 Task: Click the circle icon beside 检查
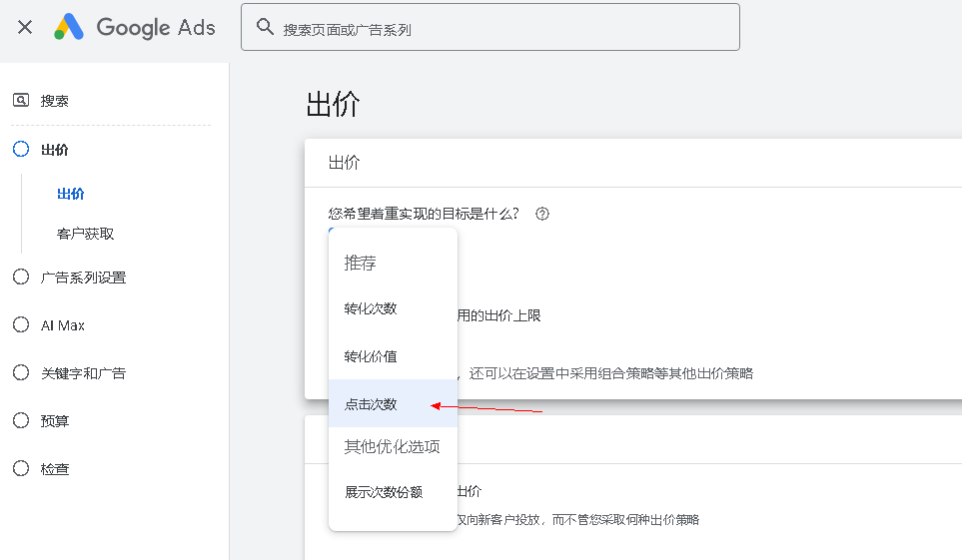pyautogui.click(x=21, y=468)
